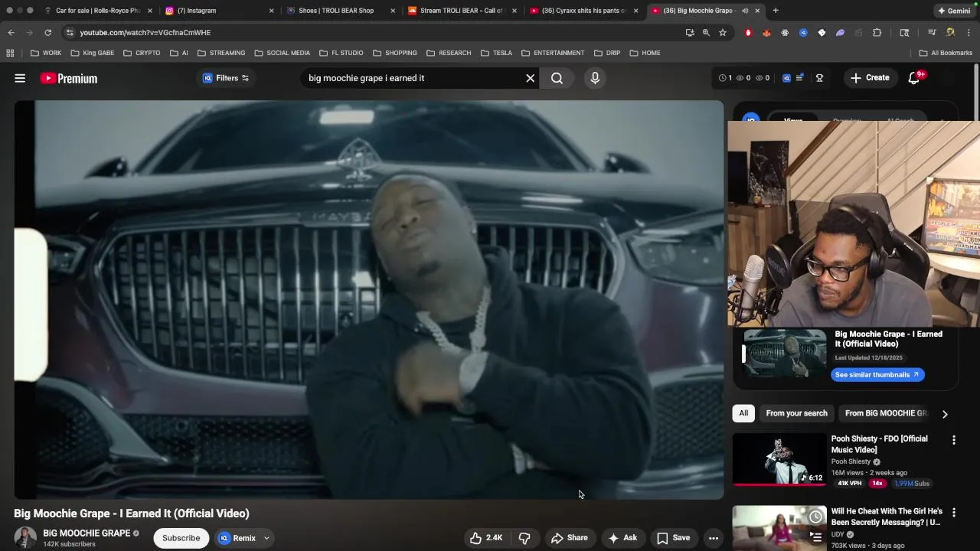Open the red record extension icon
The image size is (980, 551).
point(748,32)
